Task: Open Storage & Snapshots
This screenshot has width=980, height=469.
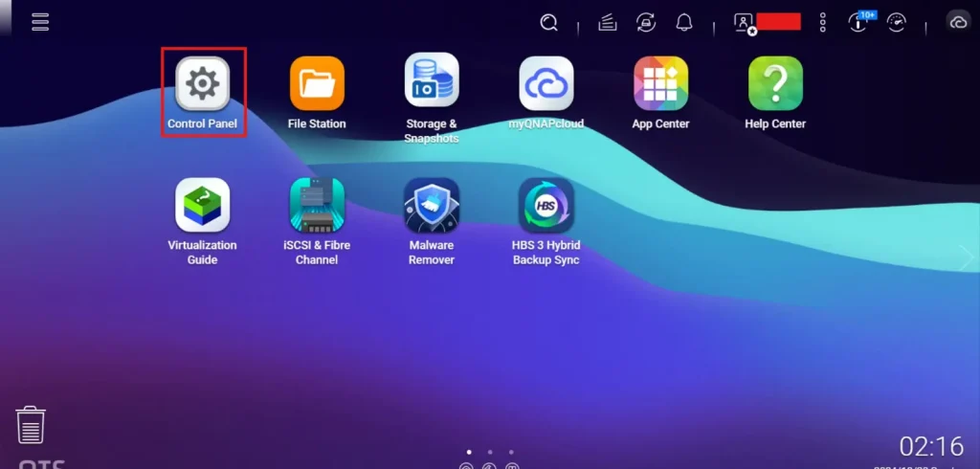Action: tap(432, 80)
